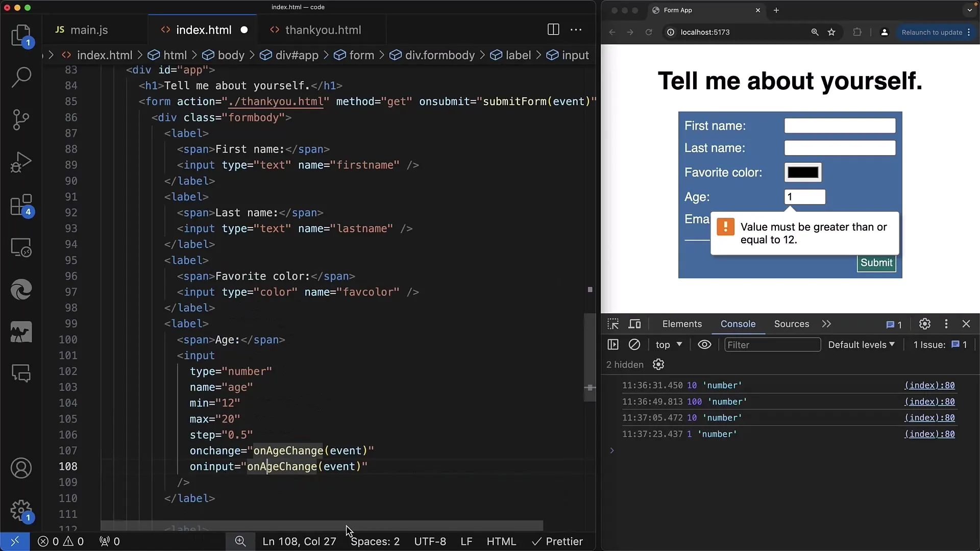This screenshot has height=551, width=980.
Task: Click the Submit button on the form
Action: 876,263
